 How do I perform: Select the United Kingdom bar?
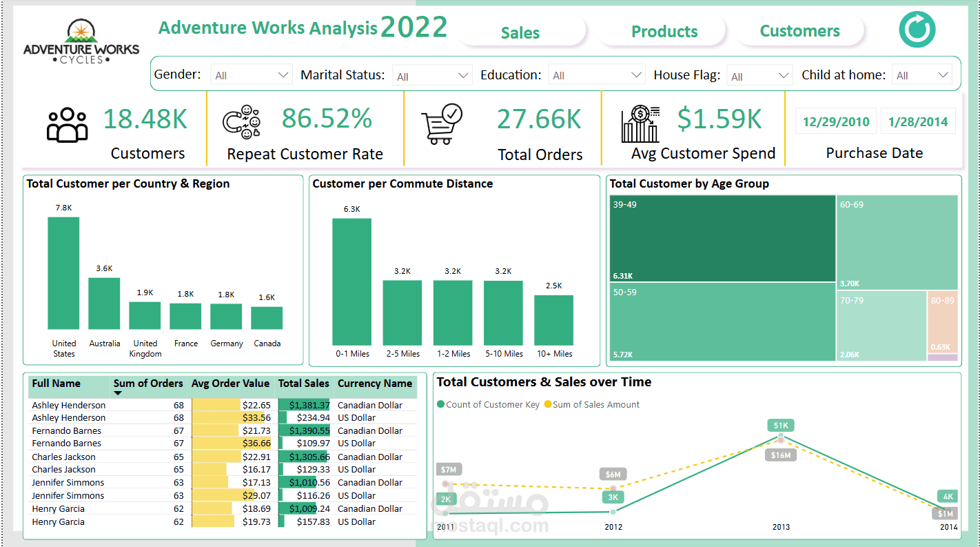(x=145, y=315)
